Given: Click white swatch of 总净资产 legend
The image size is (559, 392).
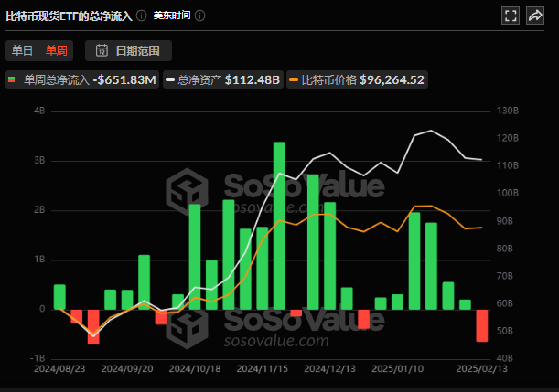Looking at the screenshot, I should click(170, 79).
